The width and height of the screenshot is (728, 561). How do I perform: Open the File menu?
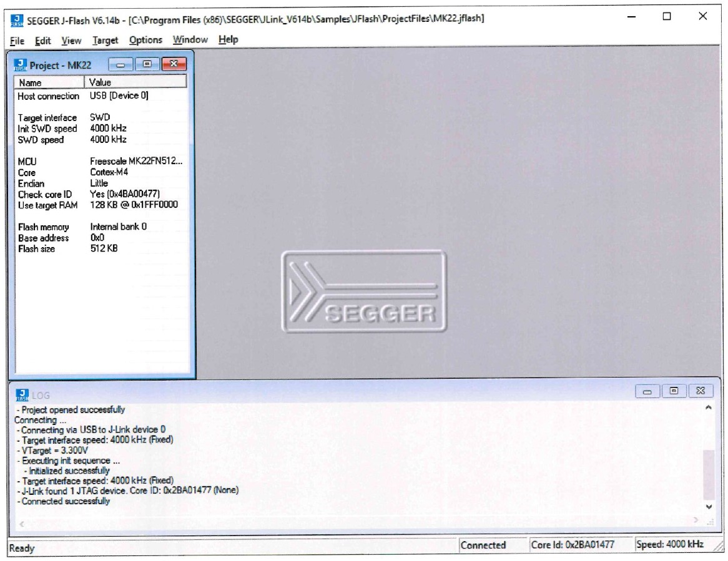coord(17,41)
